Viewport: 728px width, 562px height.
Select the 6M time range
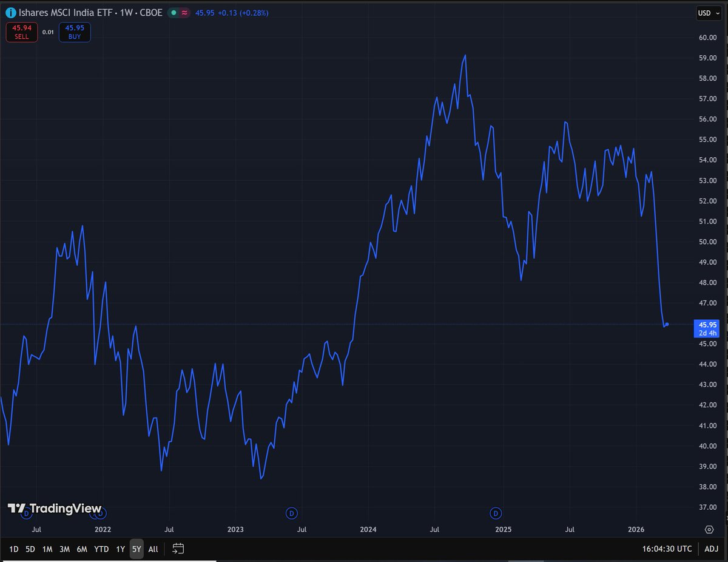[82, 549]
